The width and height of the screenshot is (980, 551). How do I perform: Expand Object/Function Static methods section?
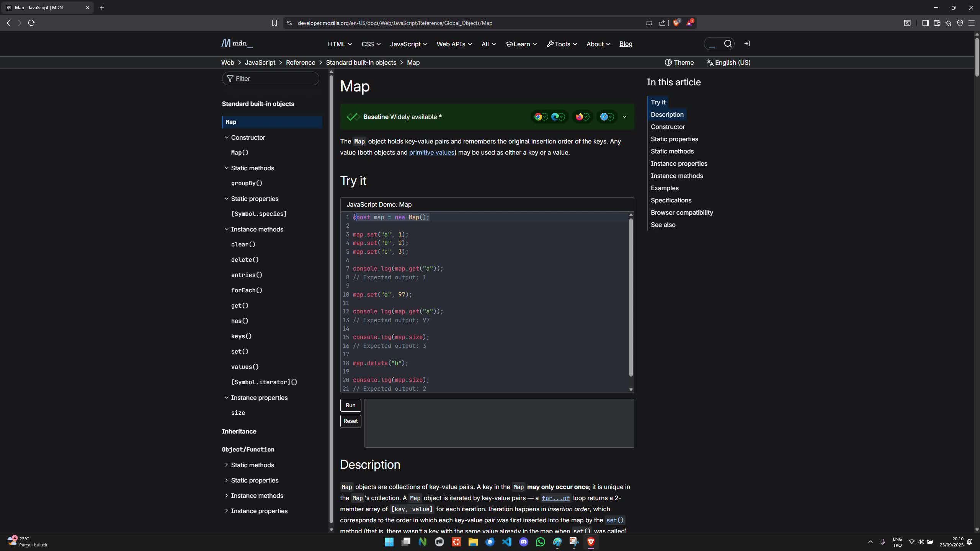coord(226,465)
